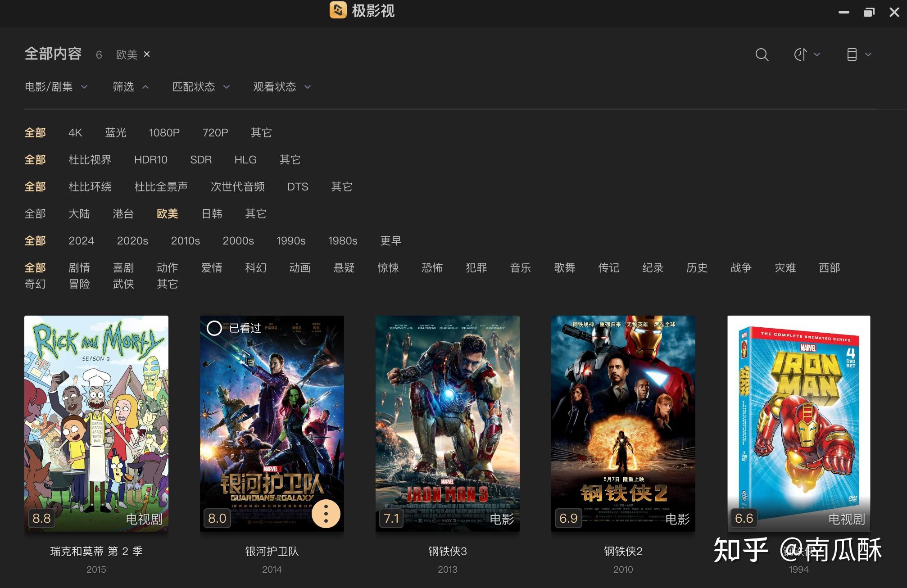Filter year by 更早

tap(390, 240)
